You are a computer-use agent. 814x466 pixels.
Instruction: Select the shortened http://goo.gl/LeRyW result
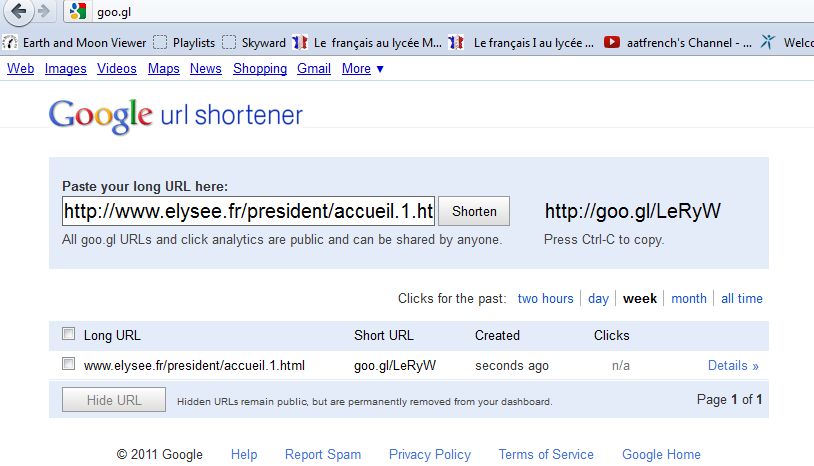pos(633,211)
